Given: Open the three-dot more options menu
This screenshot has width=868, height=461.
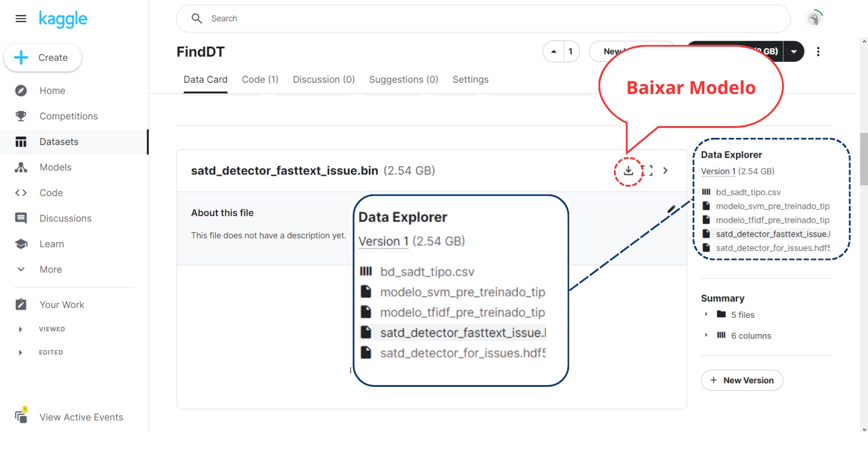Looking at the screenshot, I should point(818,52).
